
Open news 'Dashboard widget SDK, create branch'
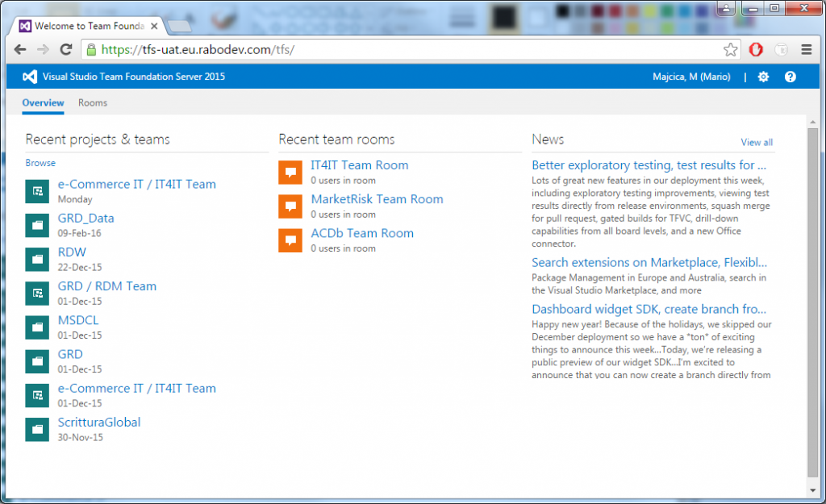point(649,309)
